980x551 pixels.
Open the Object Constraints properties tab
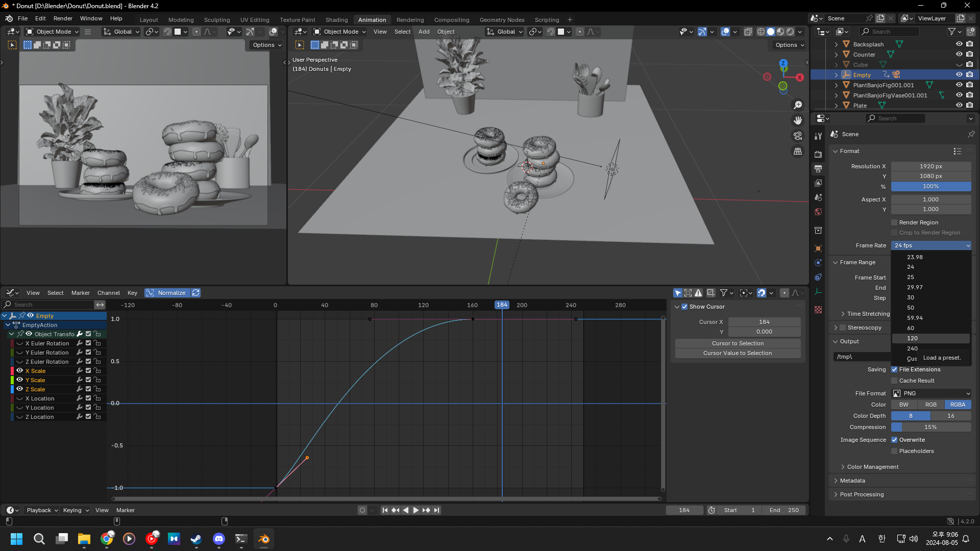[818, 277]
